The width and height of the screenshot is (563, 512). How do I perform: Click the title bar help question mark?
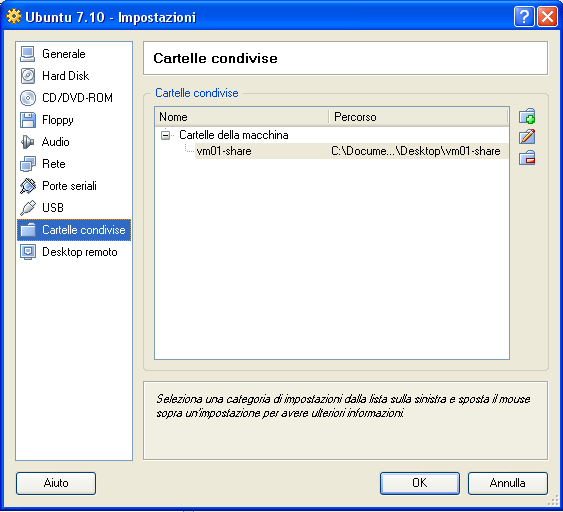tap(524, 17)
